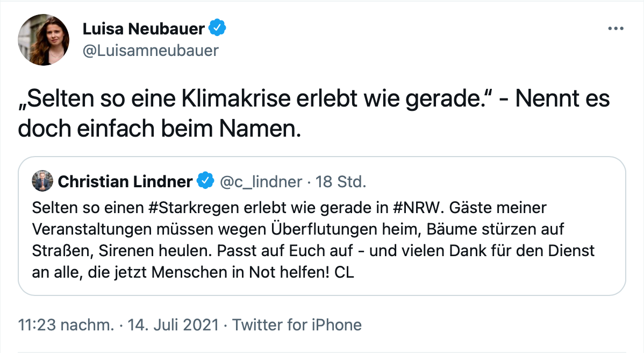Open the @c_lindner handle
This screenshot has width=644, height=353.
point(261,182)
